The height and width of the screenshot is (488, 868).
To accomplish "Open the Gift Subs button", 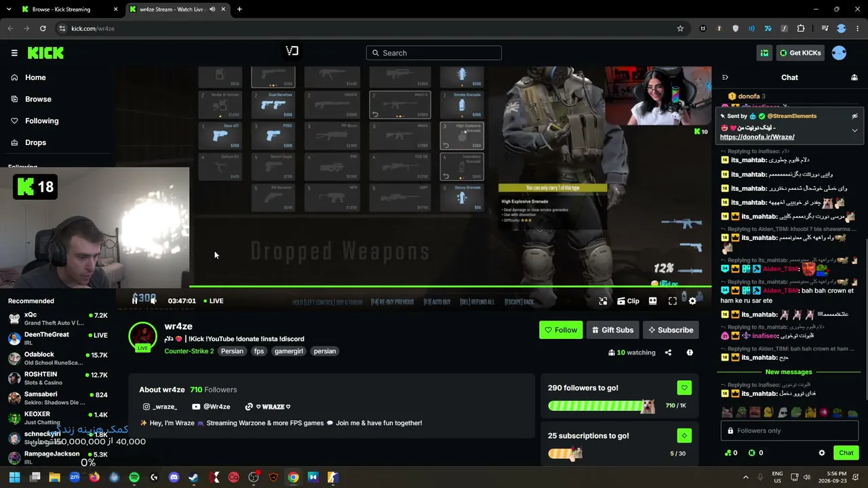I will pyautogui.click(x=612, y=330).
